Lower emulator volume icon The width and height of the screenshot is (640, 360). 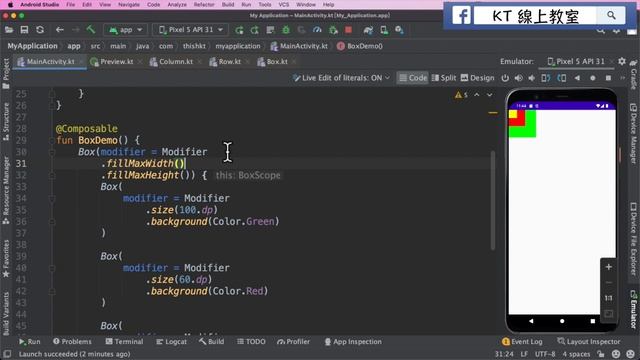coord(531,78)
